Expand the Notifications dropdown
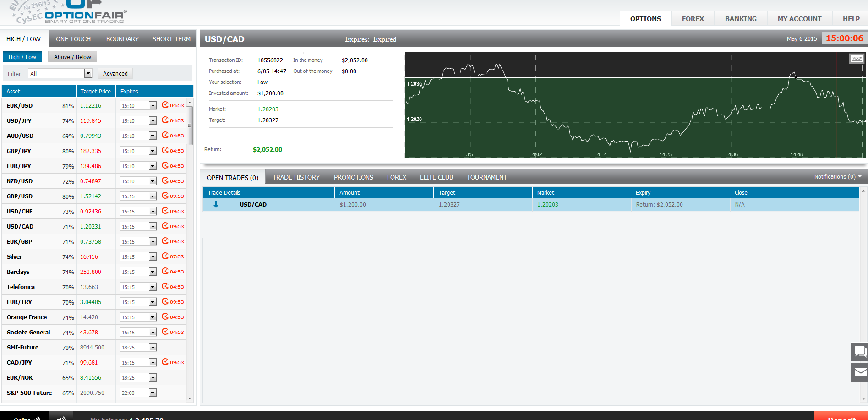Viewport: 868px width, 420px height. tap(837, 177)
